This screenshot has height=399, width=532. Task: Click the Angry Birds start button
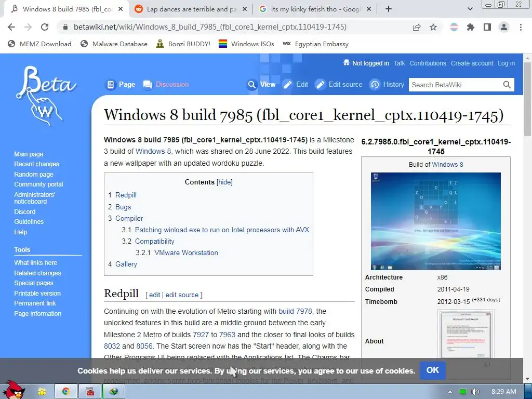point(13,390)
